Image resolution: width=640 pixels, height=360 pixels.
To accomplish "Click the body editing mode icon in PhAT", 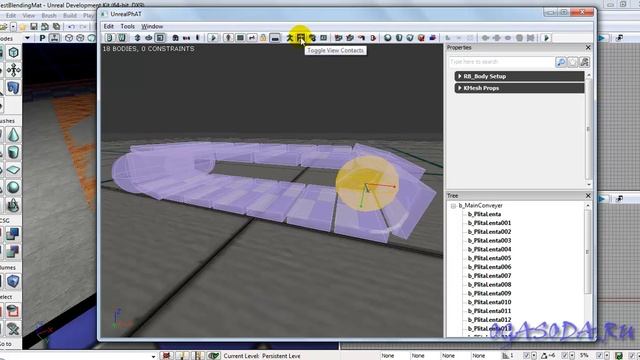I will point(109,38).
